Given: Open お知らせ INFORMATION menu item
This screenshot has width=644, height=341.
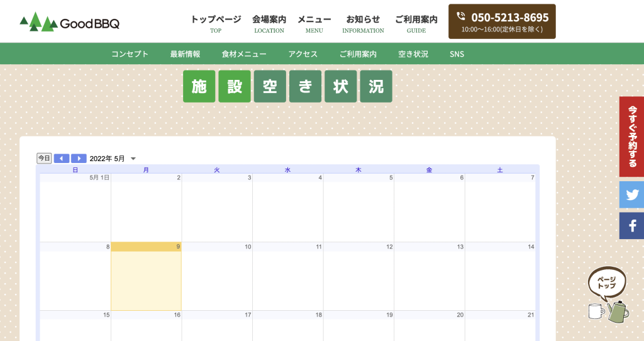Looking at the screenshot, I should pos(363,23).
